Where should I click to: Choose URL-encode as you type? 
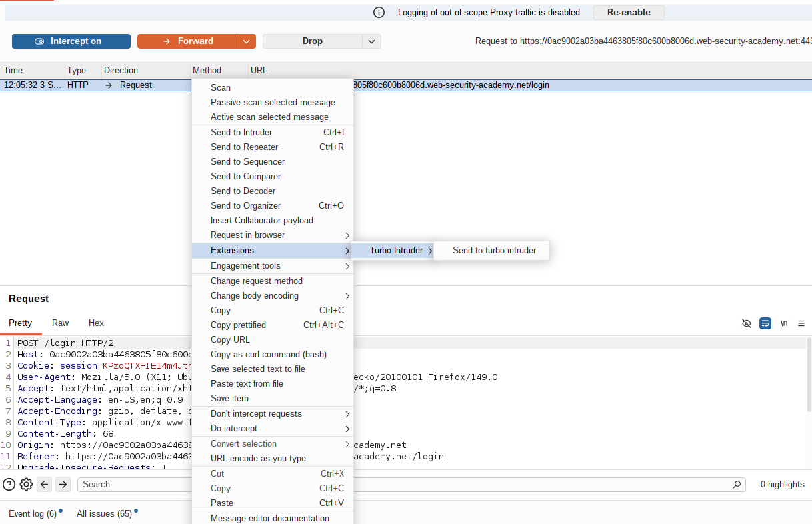273,458
